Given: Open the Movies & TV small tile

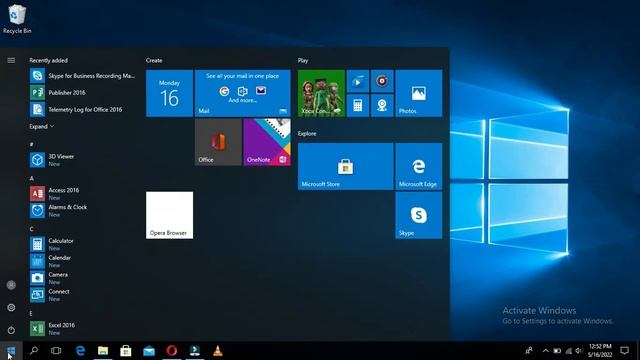Looking at the screenshot, I should coord(358,81).
